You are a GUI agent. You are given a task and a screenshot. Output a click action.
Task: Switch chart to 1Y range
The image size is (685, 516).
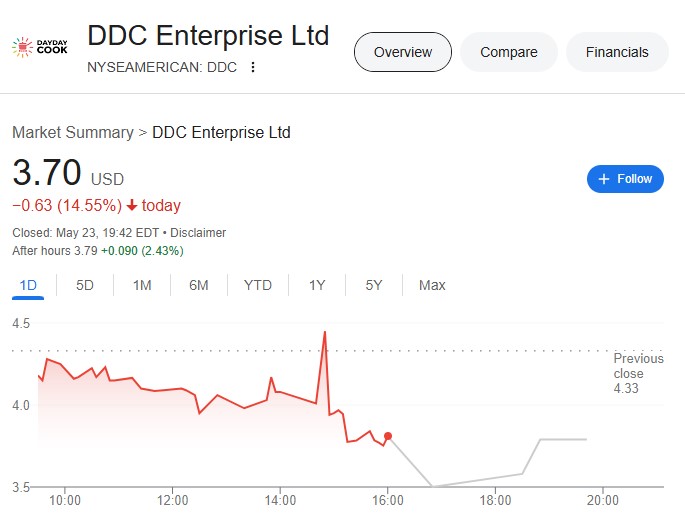pyautogui.click(x=317, y=285)
